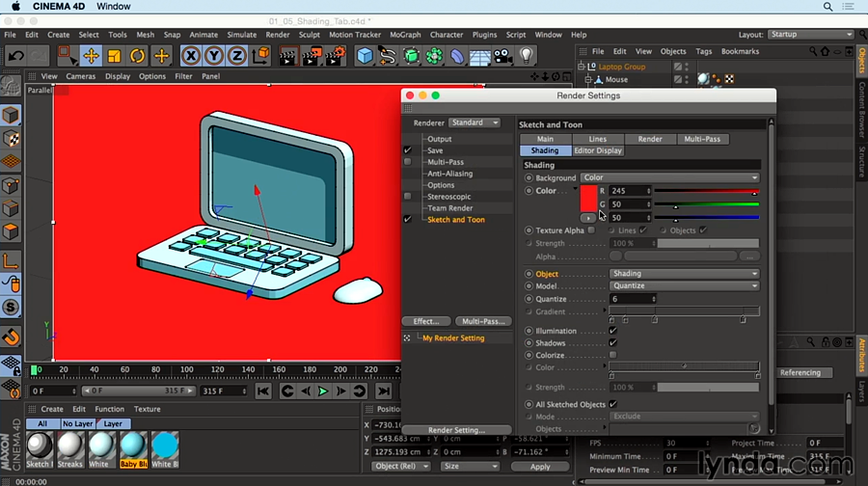Image resolution: width=868 pixels, height=486 pixels.
Task: Toggle the All Sketched Objects checkbox
Action: [x=612, y=404]
